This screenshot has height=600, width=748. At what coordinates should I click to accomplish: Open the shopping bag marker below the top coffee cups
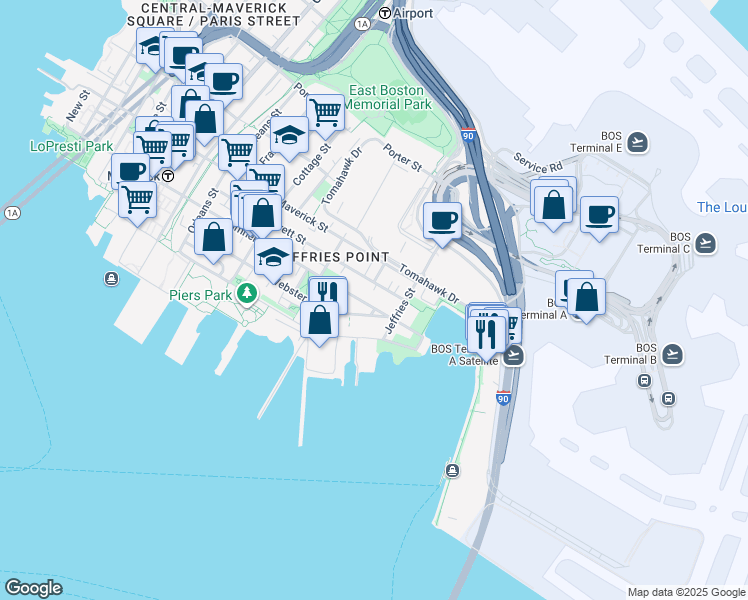[205, 119]
